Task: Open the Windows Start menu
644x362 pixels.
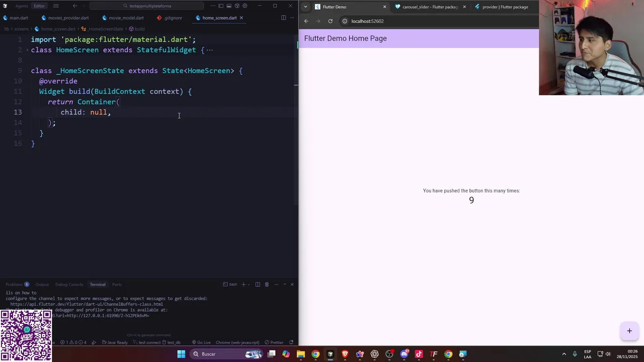Action: pos(181,354)
